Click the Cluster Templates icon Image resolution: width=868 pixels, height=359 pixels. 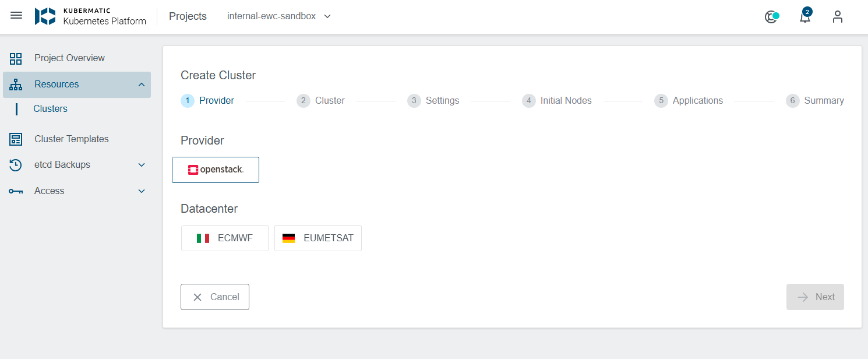tap(16, 139)
